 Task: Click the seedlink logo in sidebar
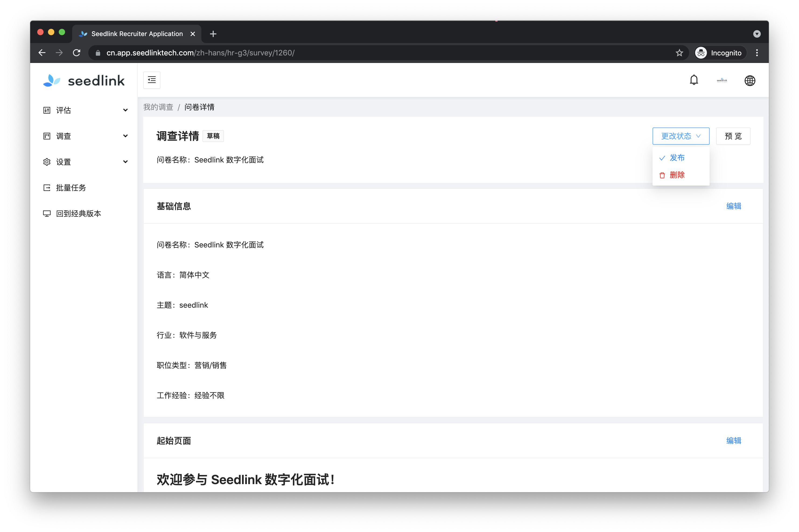[x=83, y=80]
